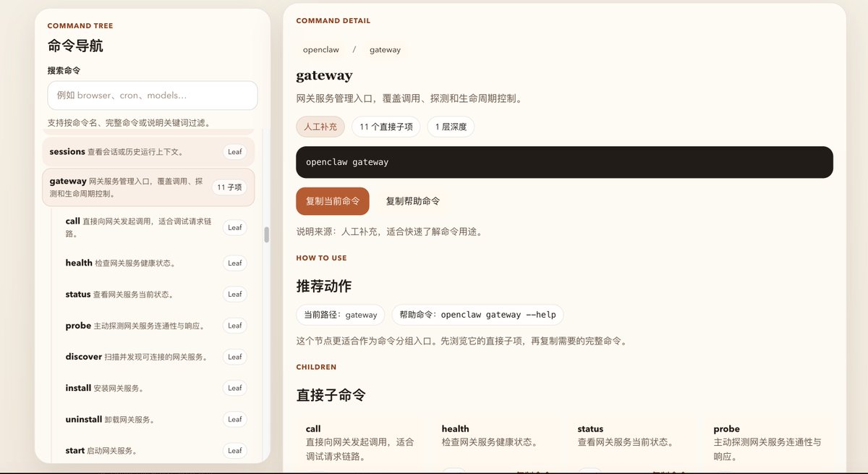This screenshot has height=474, width=868.
Task: Click the 11 个直接子项 chip
Action: click(x=386, y=127)
